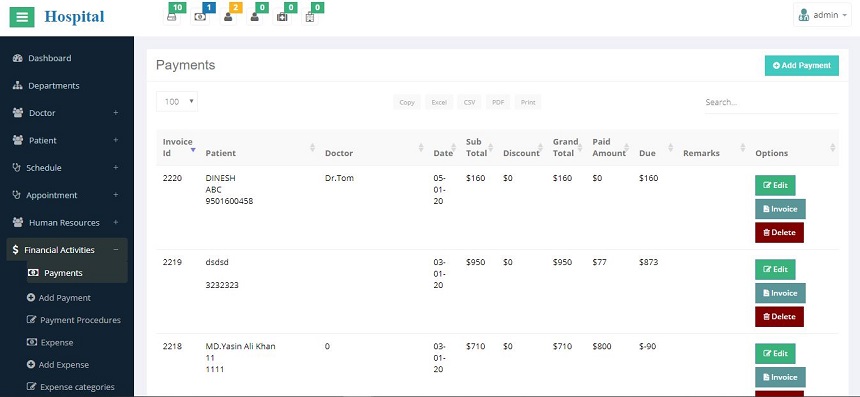
Task: Click the Add Payment button
Action: [x=801, y=65]
